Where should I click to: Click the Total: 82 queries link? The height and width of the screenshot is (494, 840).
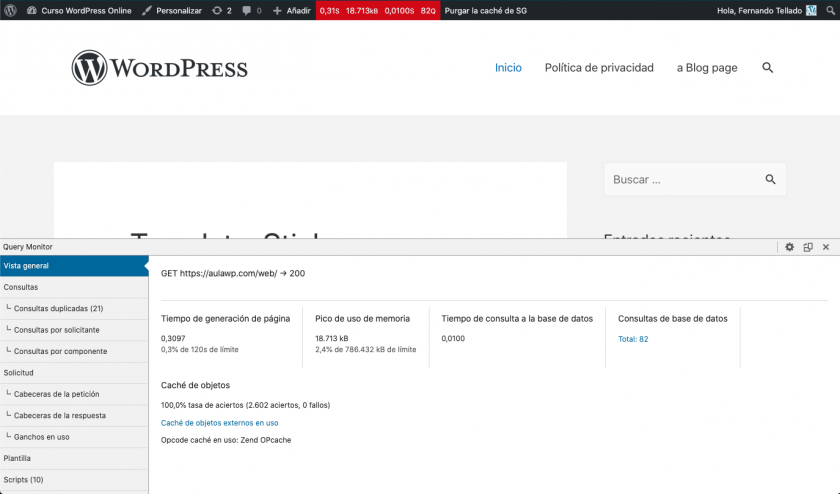633,339
